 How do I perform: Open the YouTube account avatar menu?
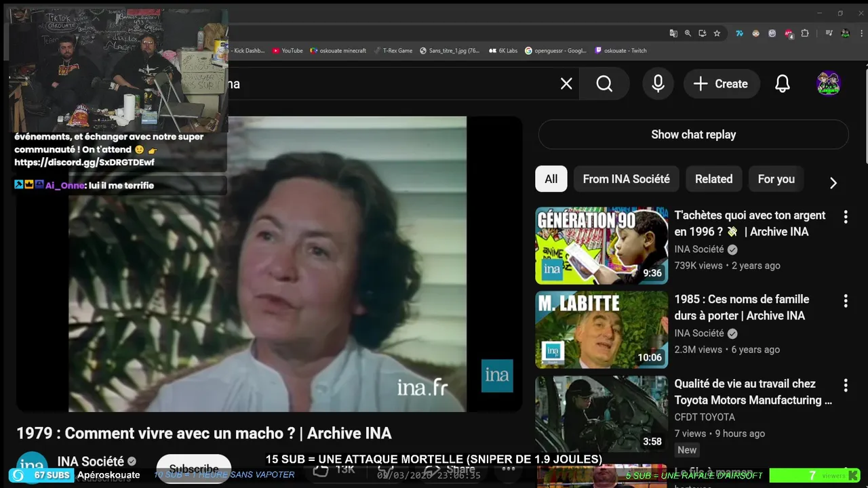pyautogui.click(x=828, y=83)
